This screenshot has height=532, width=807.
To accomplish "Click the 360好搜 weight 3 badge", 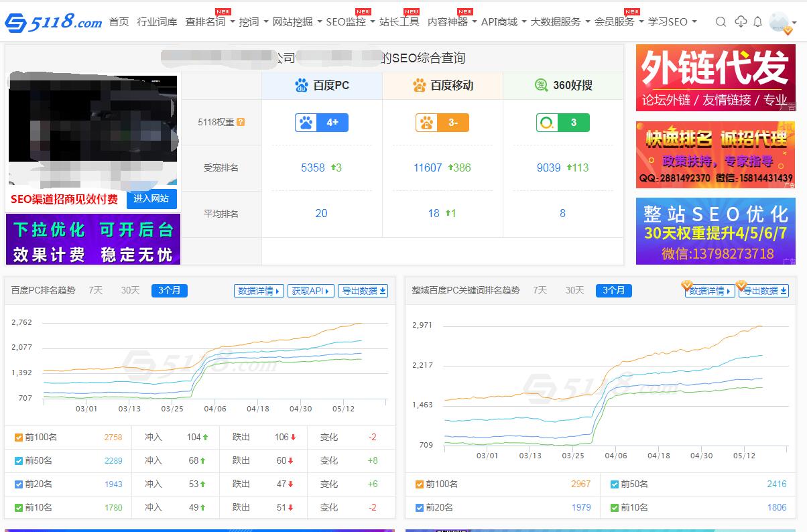I will point(563,123).
